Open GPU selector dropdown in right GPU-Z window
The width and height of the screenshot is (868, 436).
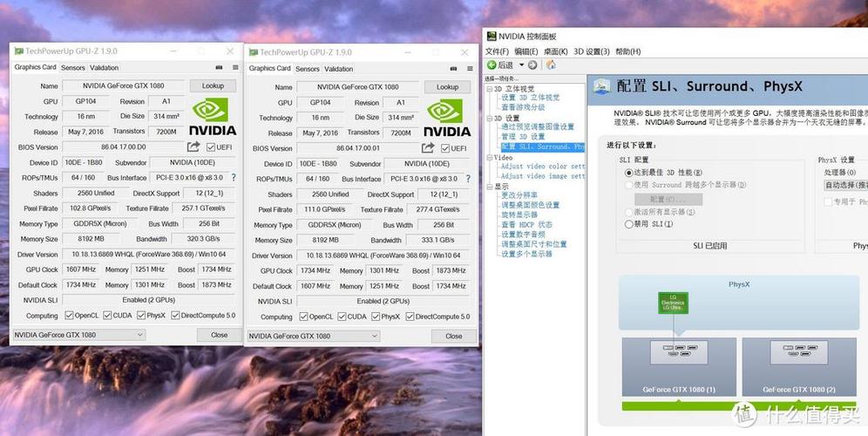click(x=314, y=336)
